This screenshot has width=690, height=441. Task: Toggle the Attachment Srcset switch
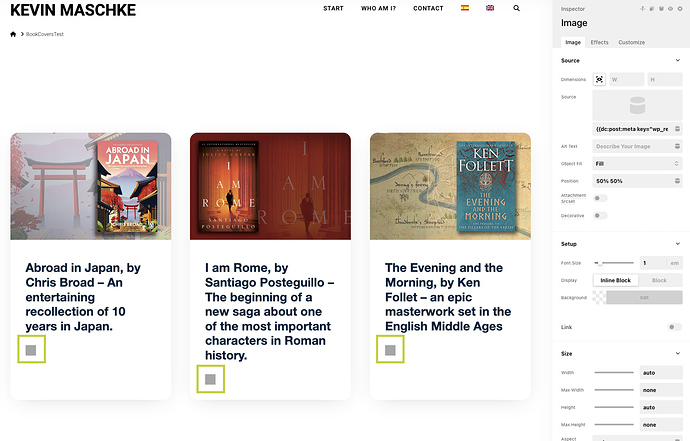601,198
